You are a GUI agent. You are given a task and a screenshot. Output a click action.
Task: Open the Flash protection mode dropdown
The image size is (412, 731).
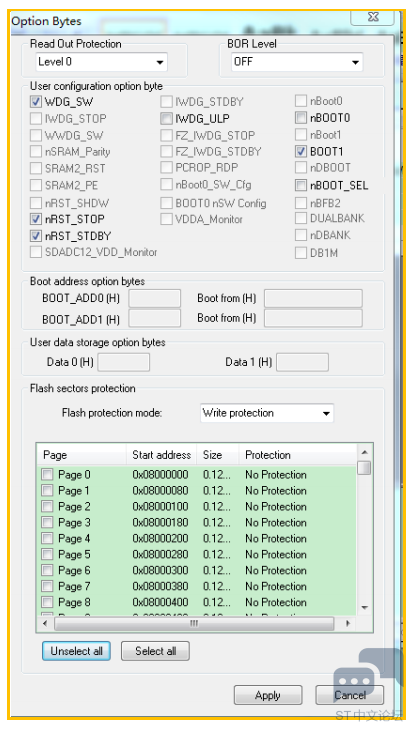tap(267, 413)
